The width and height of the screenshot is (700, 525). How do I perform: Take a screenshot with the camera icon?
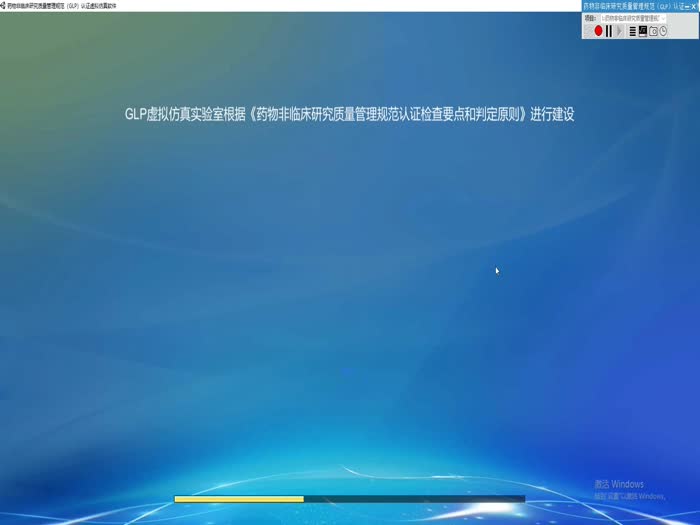tap(653, 31)
